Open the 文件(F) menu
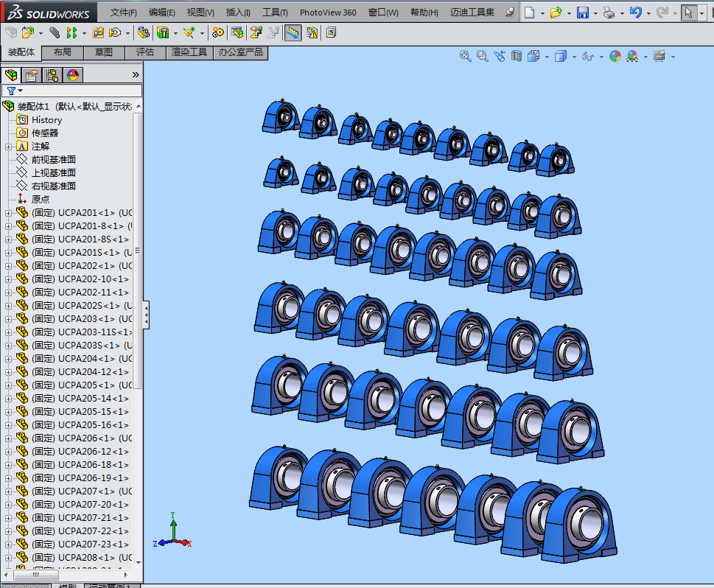 coord(123,13)
